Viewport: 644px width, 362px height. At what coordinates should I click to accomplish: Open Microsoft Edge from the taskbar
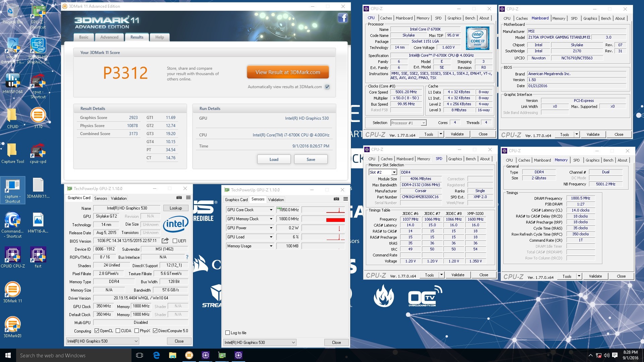(x=156, y=355)
